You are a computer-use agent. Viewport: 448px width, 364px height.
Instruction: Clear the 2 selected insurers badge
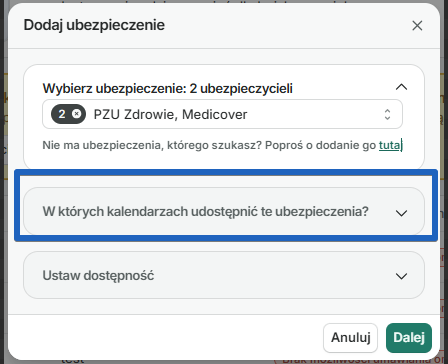coord(77,114)
